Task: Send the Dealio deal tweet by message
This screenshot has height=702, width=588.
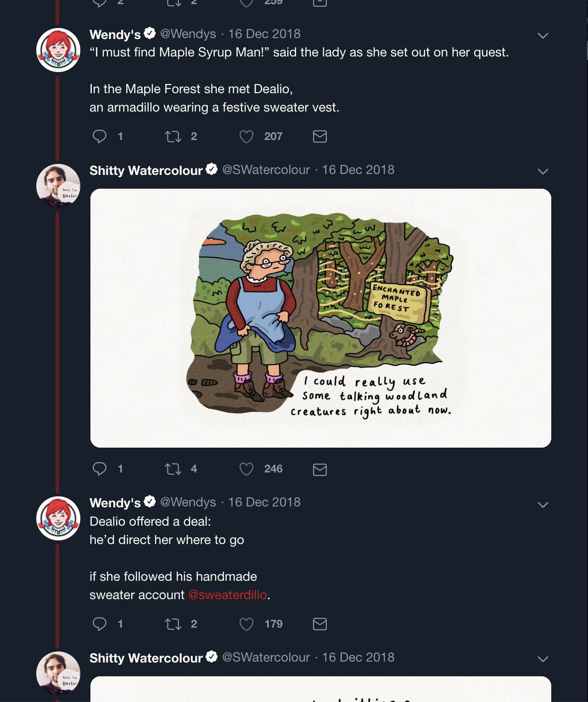Action: (x=320, y=624)
